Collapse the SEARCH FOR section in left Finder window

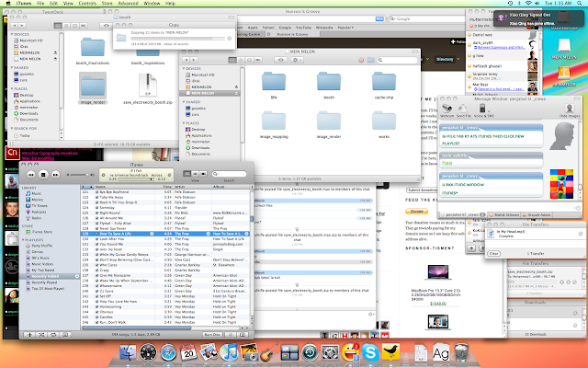click(x=12, y=129)
